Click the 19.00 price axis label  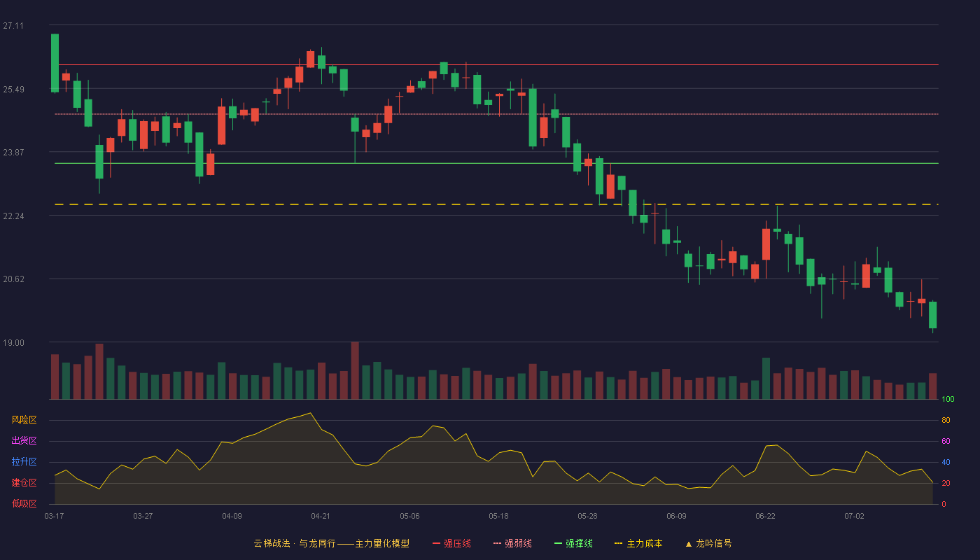point(13,343)
